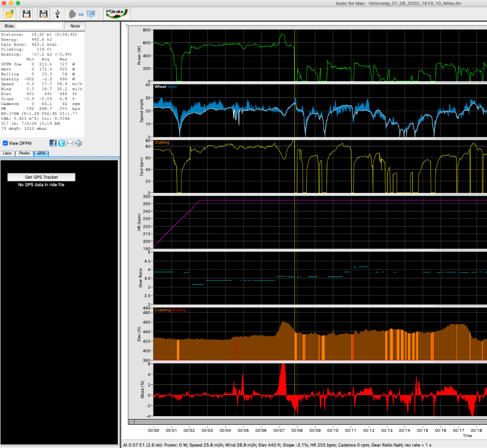Email the ride with envelope icon
Screen dimensions: 487x448
(x=70, y=143)
